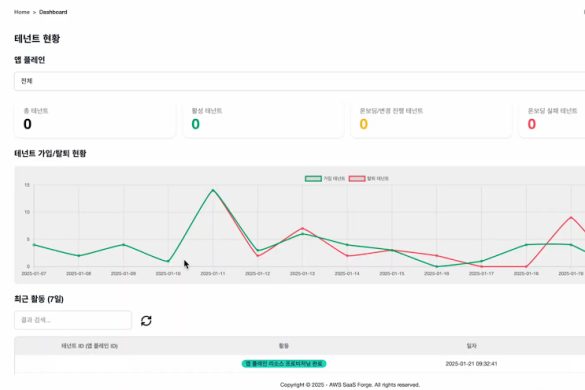
Task: Click the refresh icon beside the search box
Action: 146,321
